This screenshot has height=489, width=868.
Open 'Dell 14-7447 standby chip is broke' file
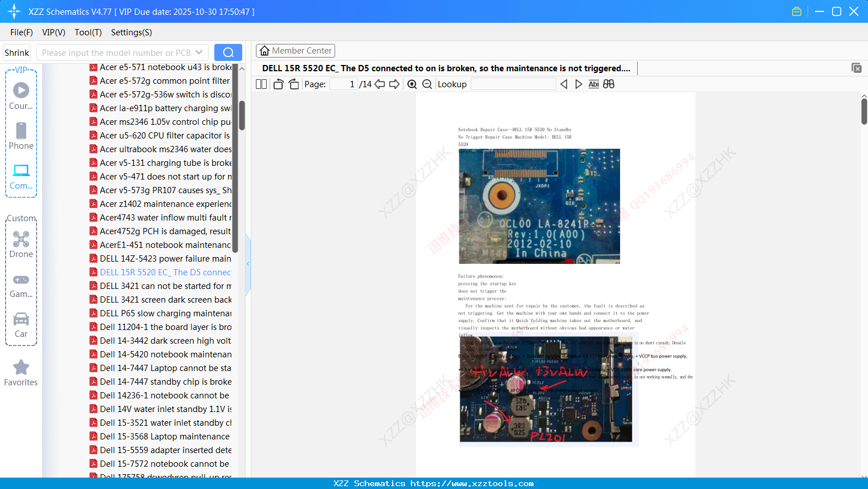click(x=161, y=382)
